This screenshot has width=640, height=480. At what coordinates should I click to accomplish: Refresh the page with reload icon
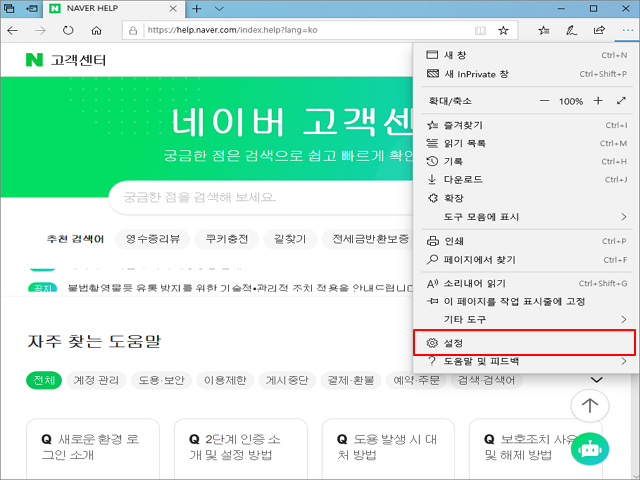pyautogui.click(x=68, y=30)
